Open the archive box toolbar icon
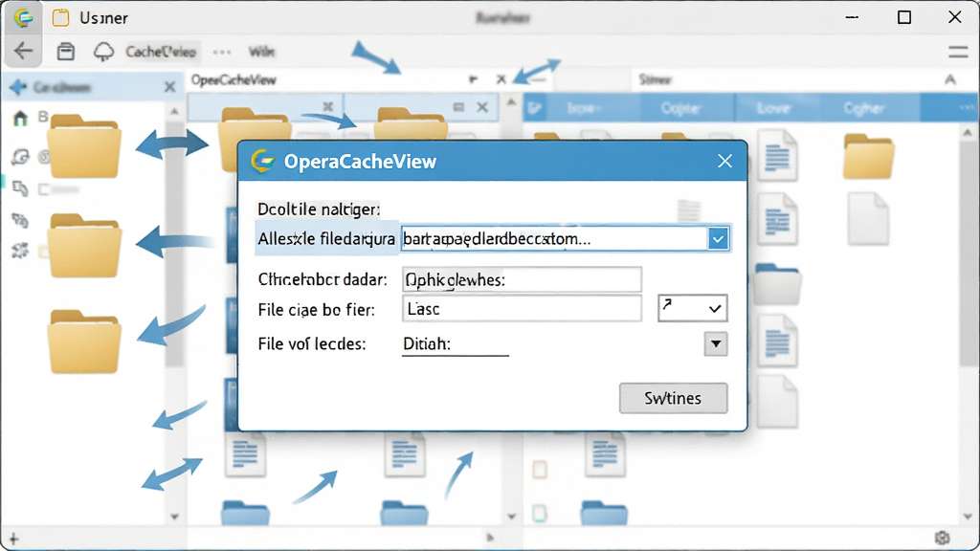Image resolution: width=980 pixels, height=551 pixels. pyautogui.click(x=66, y=52)
